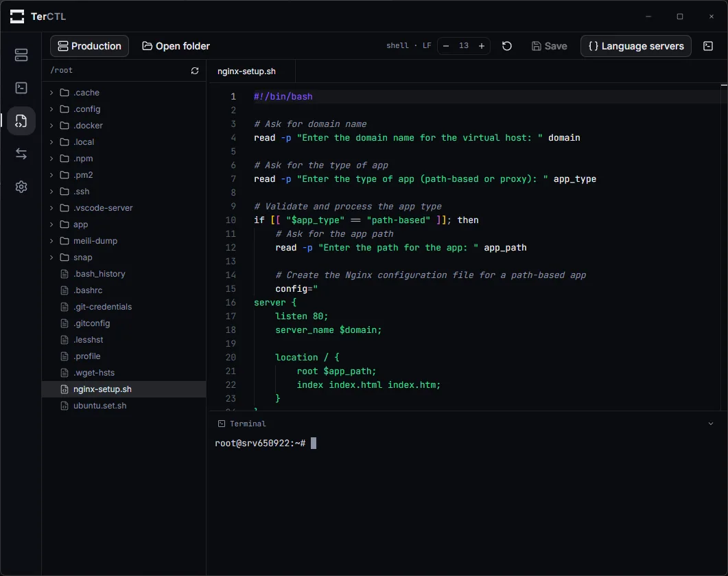This screenshot has height=576, width=728.
Task: Open the .lesshst file
Action: (x=124, y=340)
